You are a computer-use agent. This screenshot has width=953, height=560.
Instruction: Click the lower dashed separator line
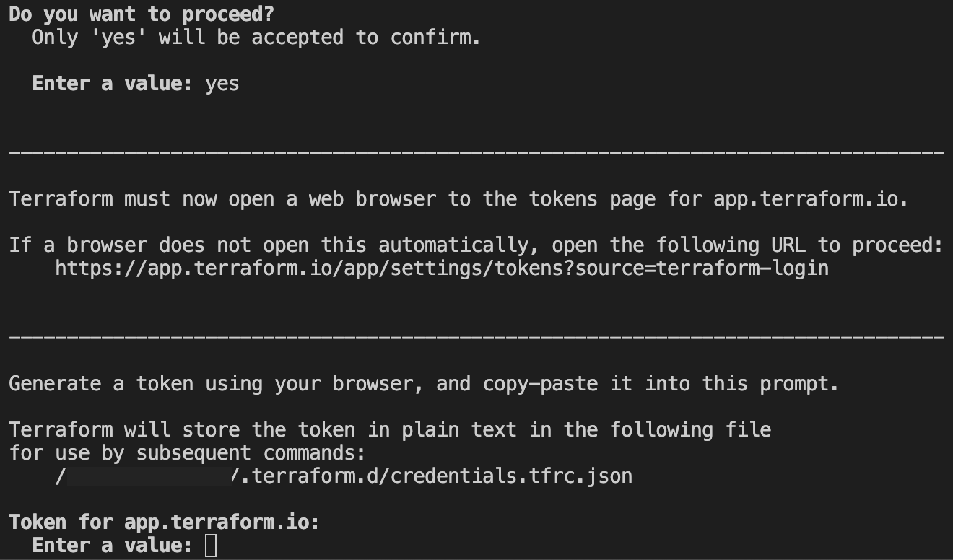point(476,338)
